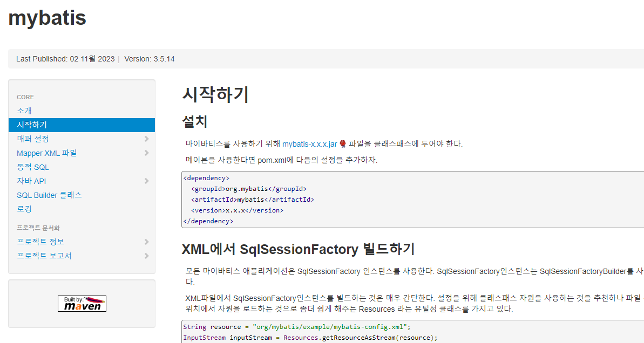The image size is (644, 343).
Task: Click the XML에서 SqlSessionFactory 빌드하기 heading
Action: coord(298,249)
